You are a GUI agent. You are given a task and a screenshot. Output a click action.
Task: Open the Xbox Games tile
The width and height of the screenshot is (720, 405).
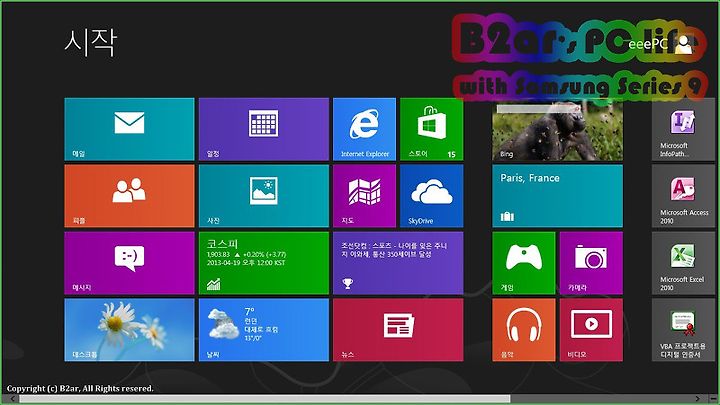click(524, 263)
